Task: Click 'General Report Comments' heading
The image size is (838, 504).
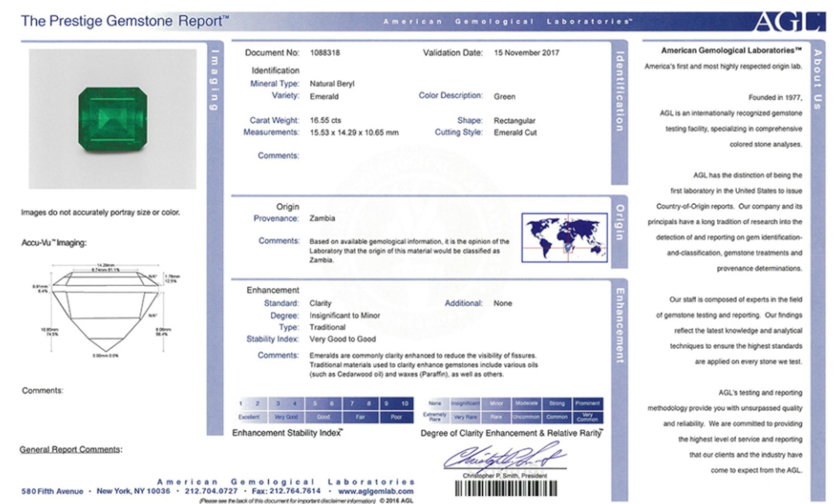Action: pyautogui.click(x=71, y=449)
